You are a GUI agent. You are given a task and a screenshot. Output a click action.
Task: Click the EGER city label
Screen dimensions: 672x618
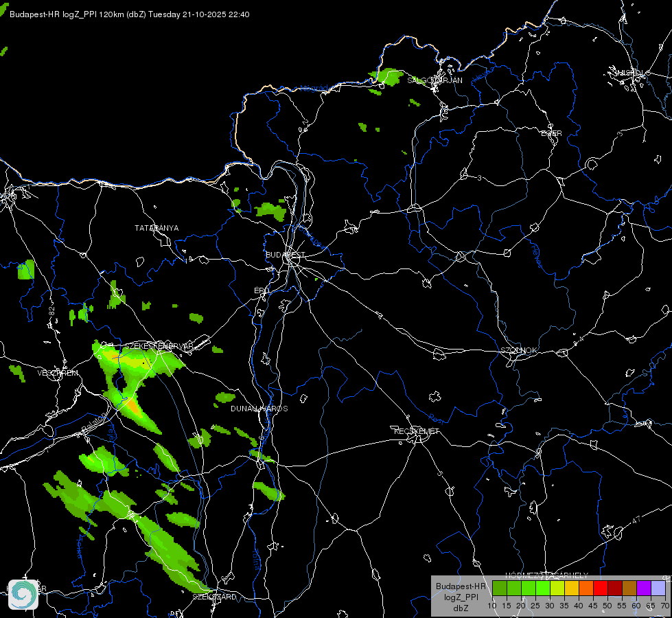coord(551,133)
